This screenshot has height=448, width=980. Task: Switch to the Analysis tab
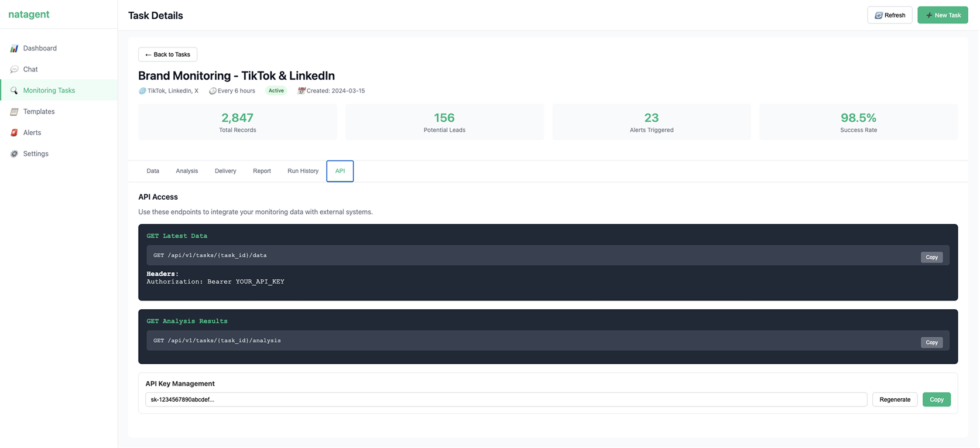click(187, 171)
